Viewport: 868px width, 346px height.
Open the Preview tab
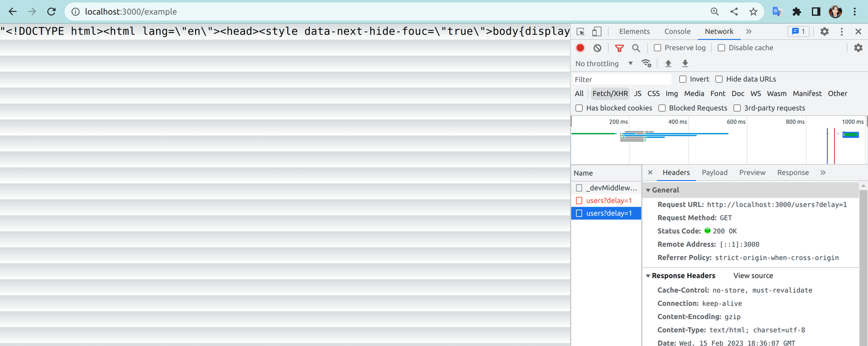pyautogui.click(x=752, y=172)
